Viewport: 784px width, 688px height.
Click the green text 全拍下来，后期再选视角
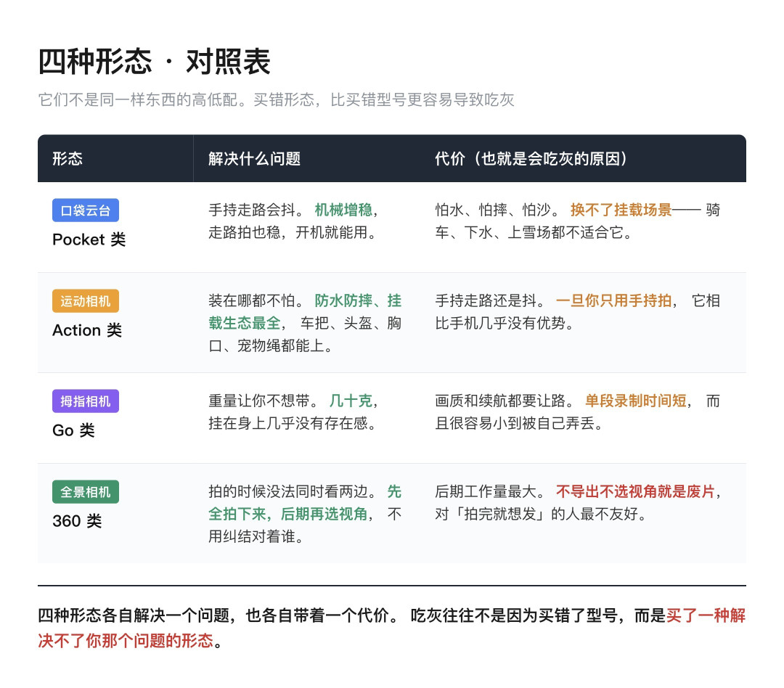pos(288,514)
